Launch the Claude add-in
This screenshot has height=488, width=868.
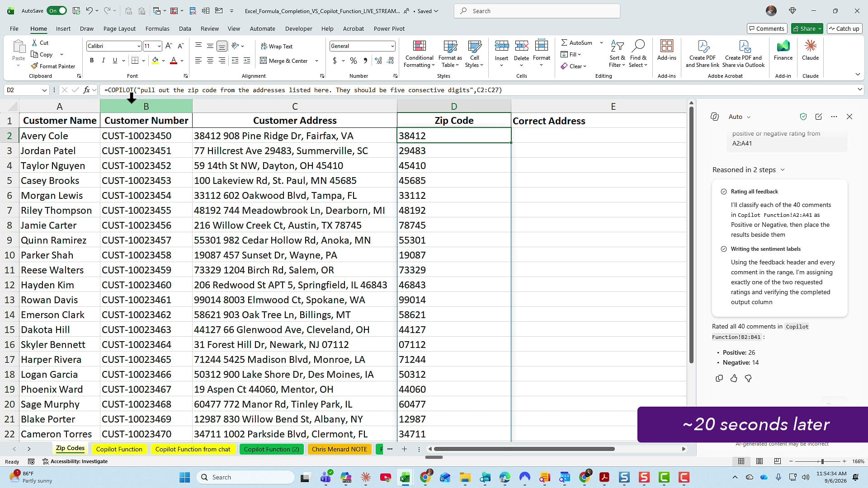810,50
